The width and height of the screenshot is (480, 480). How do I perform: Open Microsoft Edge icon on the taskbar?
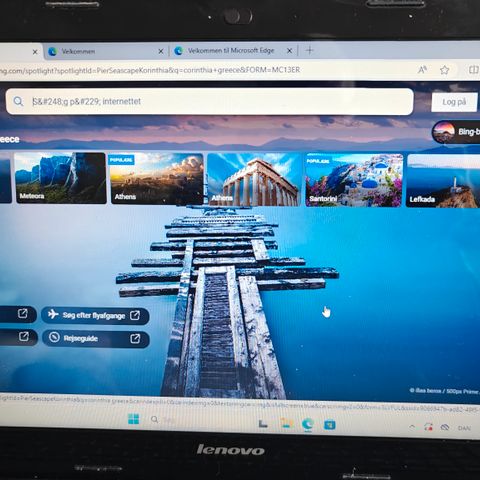point(307,424)
